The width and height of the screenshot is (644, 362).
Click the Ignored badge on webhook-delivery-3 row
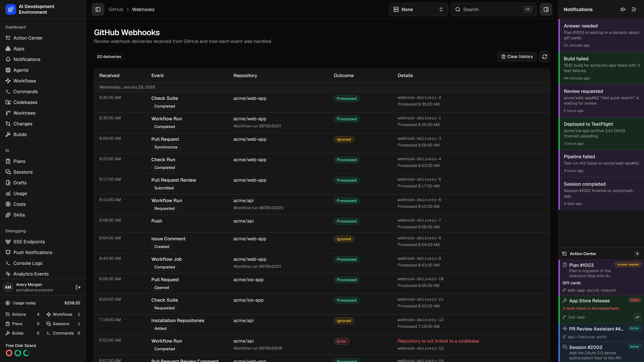[x=344, y=139]
